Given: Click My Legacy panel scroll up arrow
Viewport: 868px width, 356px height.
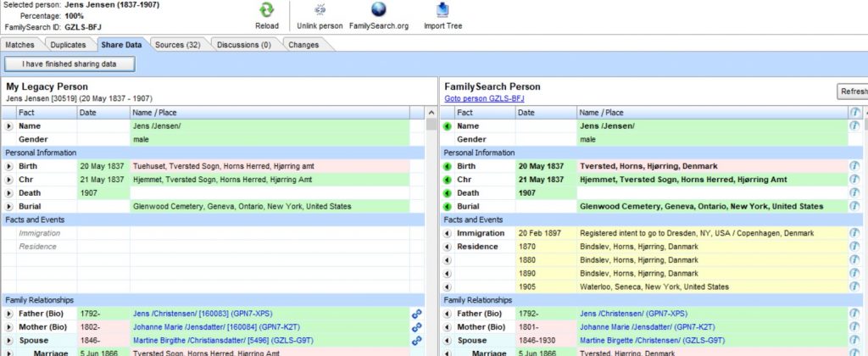Looking at the screenshot, I should [x=431, y=113].
